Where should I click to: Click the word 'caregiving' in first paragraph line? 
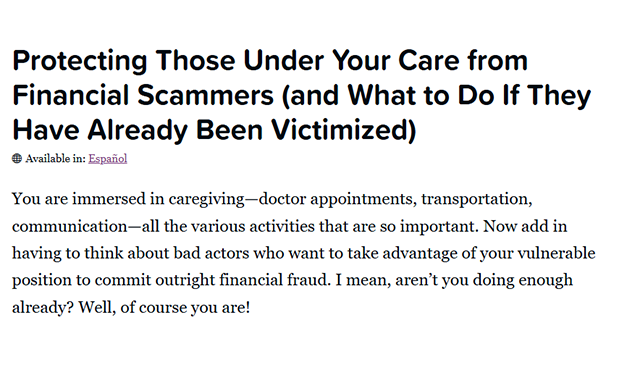click(x=206, y=199)
